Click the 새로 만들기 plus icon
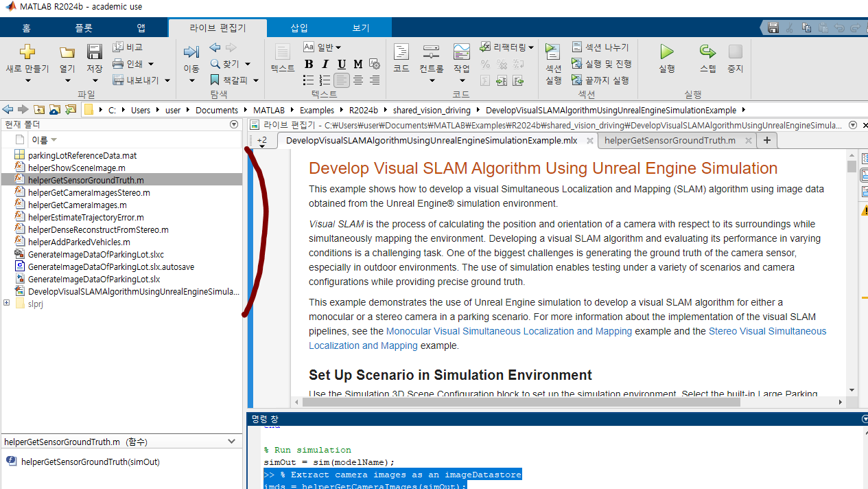 tap(27, 52)
